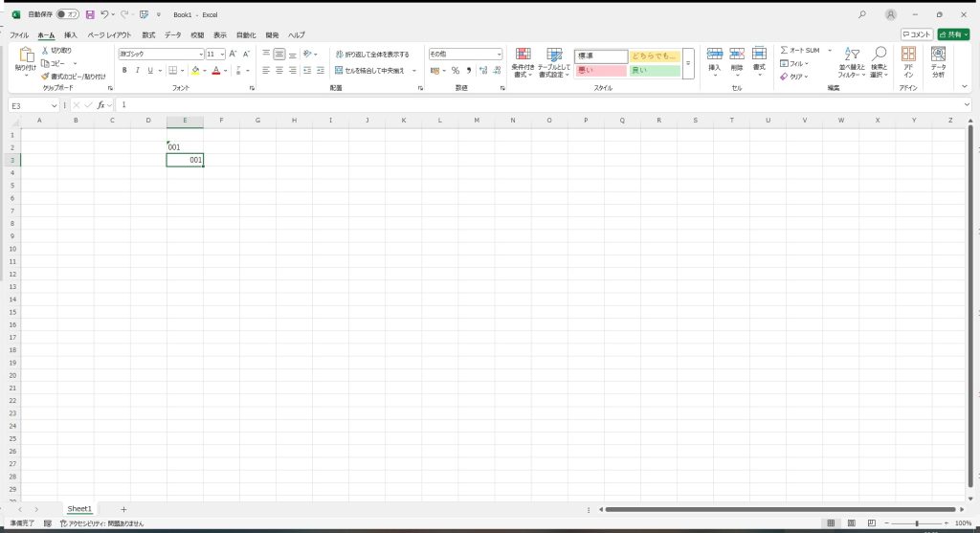The width and height of the screenshot is (980, 533).
Task: Click the increase indent icon
Action: point(320,71)
